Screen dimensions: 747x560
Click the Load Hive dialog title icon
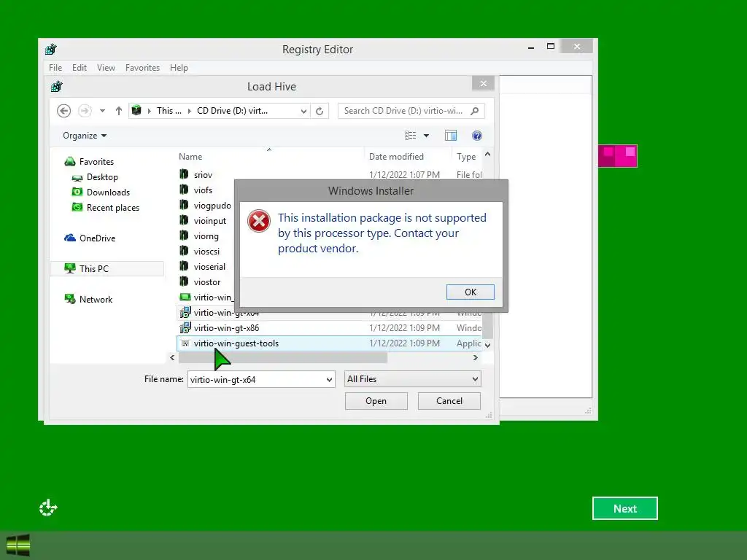coord(57,86)
